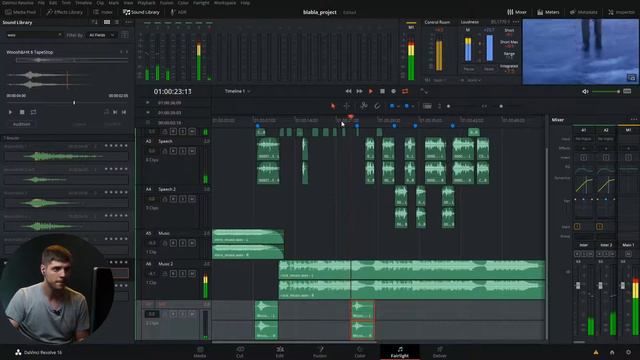Toggle the red loop playback icon

point(405,91)
